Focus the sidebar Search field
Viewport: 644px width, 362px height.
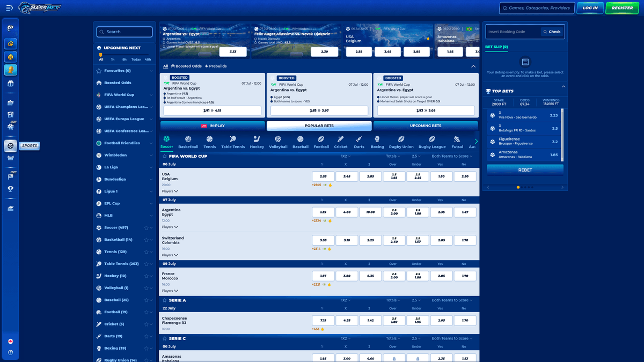pos(125,32)
